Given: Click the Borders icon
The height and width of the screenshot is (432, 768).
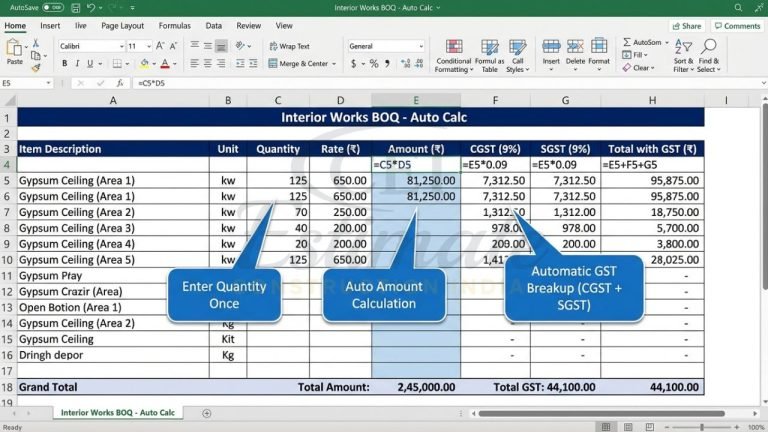Looking at the screenshot, I should [x=117, y=63].
